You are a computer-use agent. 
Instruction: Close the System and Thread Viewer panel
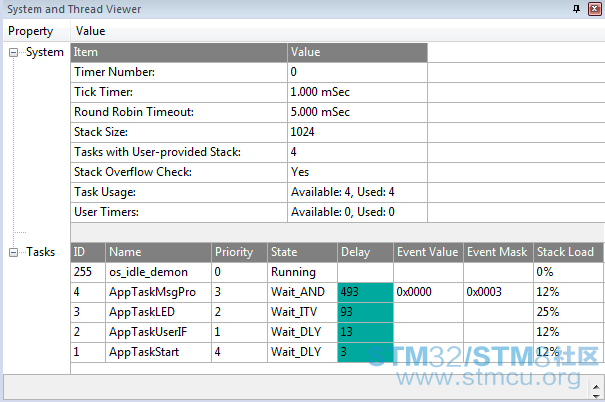point(595,8)
